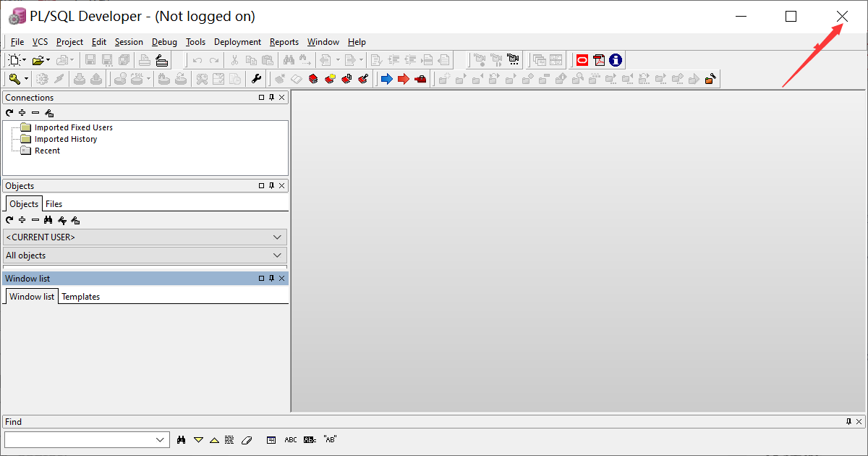Click the binoculars search icon in Find bar
Viewport: 868px width, 456px height.
182,439
